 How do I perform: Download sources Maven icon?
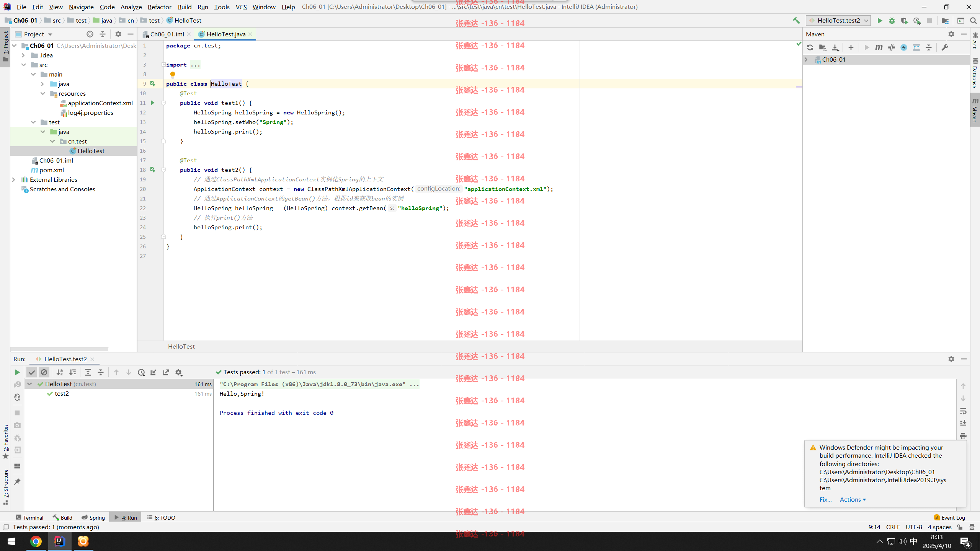point(835,47)
